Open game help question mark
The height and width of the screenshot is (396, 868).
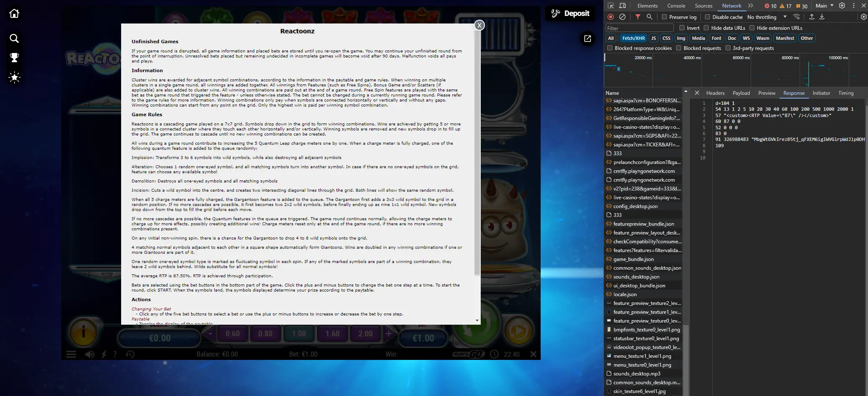tap(115, 354)
